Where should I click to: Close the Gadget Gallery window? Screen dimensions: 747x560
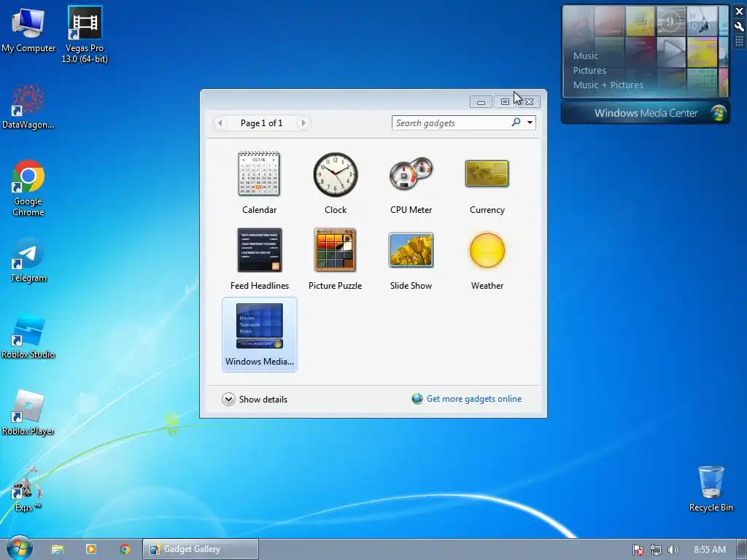529,101
